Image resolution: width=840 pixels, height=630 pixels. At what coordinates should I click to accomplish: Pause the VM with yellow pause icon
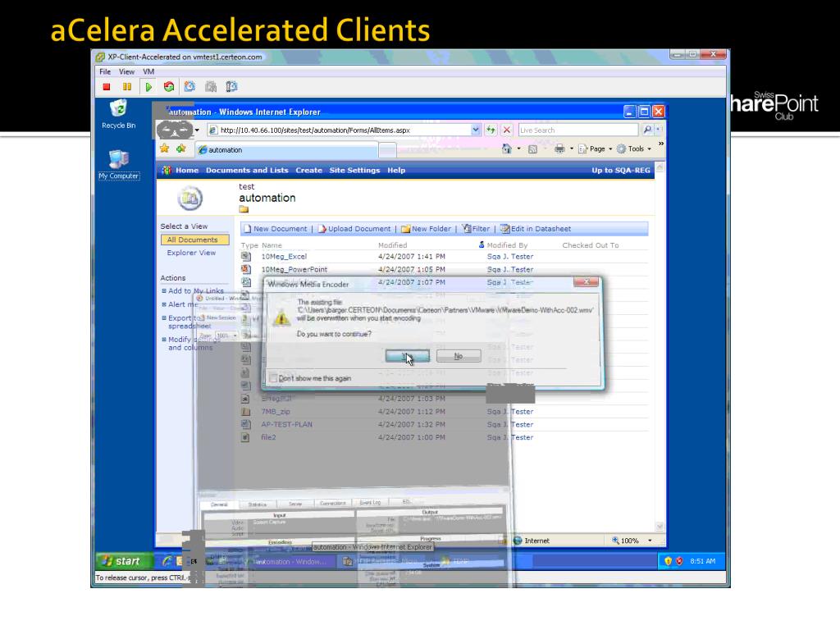tap(127, 87)
